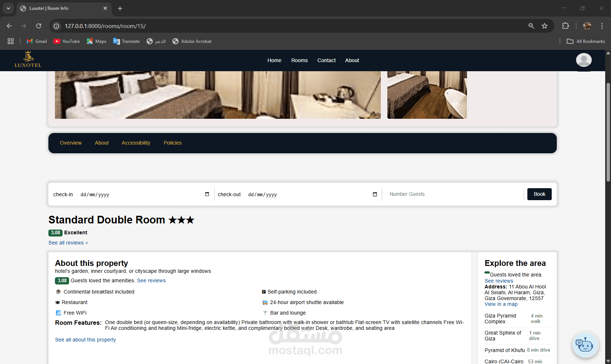The height and width of the screenshot is (364, 611).
Task: Open All Bookmarks folder
Action: 586,41
